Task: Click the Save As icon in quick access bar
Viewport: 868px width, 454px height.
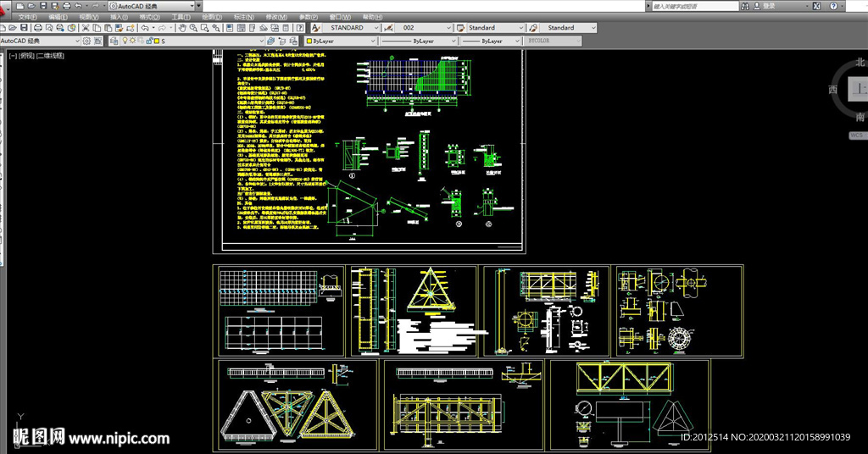Action: (x=55, y=6)
